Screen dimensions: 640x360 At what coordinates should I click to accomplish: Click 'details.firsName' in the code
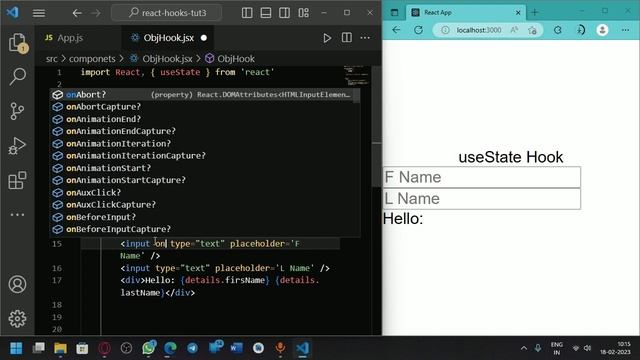coord(224,280)
